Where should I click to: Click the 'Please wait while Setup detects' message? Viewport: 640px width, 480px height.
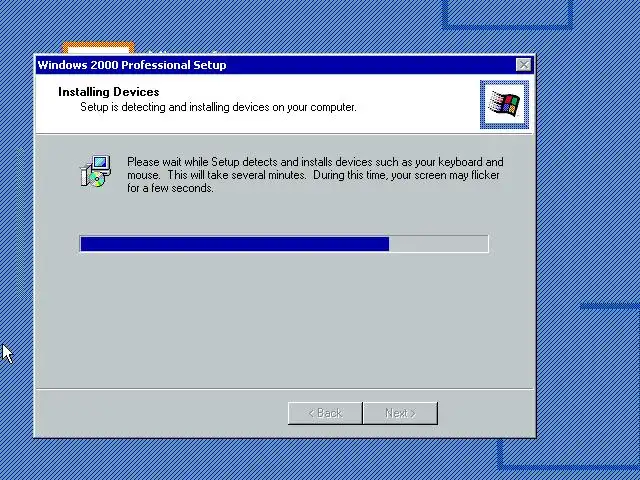tap(315, 175)
